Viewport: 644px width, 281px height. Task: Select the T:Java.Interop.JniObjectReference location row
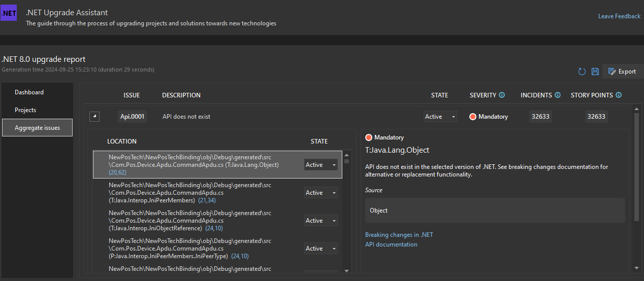(217, 221)
